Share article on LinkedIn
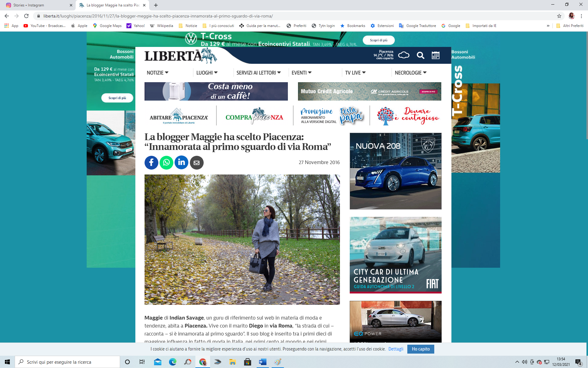Viewport: 588px width, 368px height. coord(182,163)
